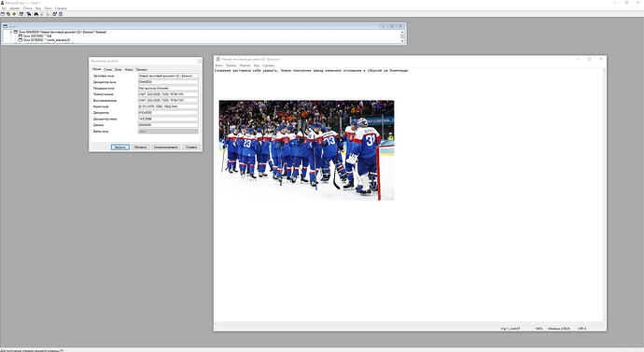Click the Обновить button
This screenshot has width=644, height=352.
tap(140, 147)
